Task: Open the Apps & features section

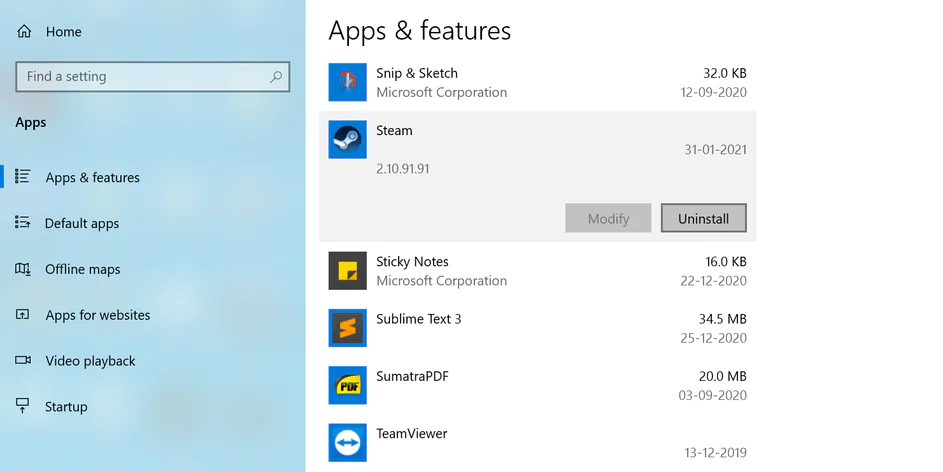Action: (x=92, y=178)
